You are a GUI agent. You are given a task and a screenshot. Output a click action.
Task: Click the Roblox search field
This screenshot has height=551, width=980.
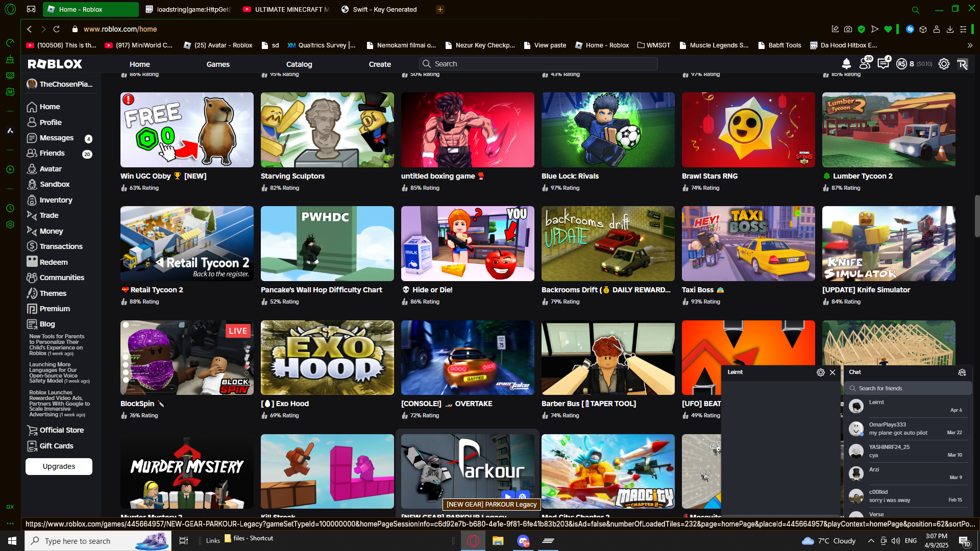(x=538, y=64)
